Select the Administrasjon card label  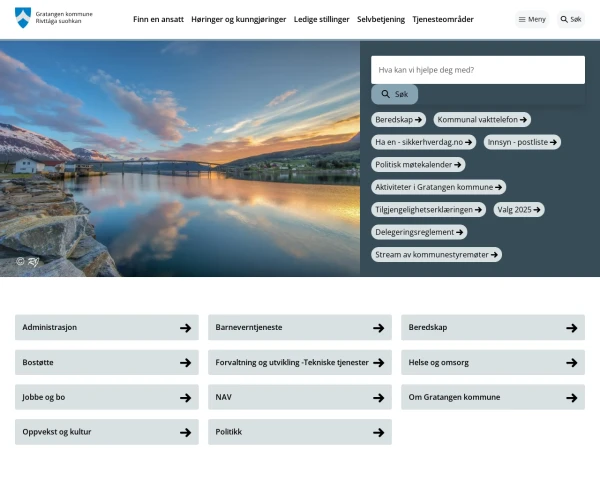point(50,327)
